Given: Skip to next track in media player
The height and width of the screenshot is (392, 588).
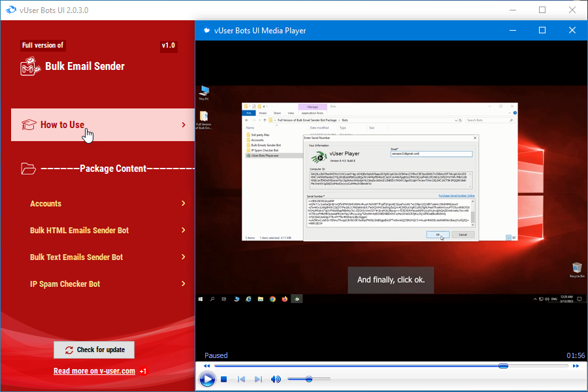Looking at the screenshot, I should click(x=258, y=379).
